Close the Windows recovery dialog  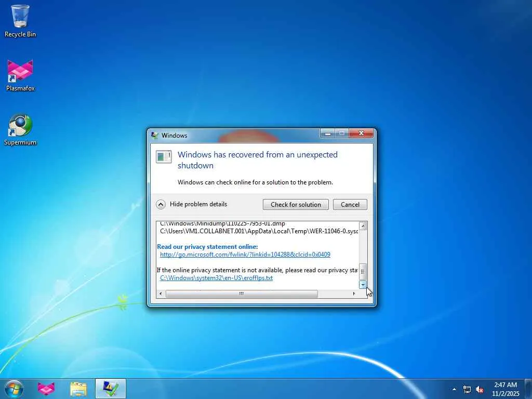coord(362,134)
